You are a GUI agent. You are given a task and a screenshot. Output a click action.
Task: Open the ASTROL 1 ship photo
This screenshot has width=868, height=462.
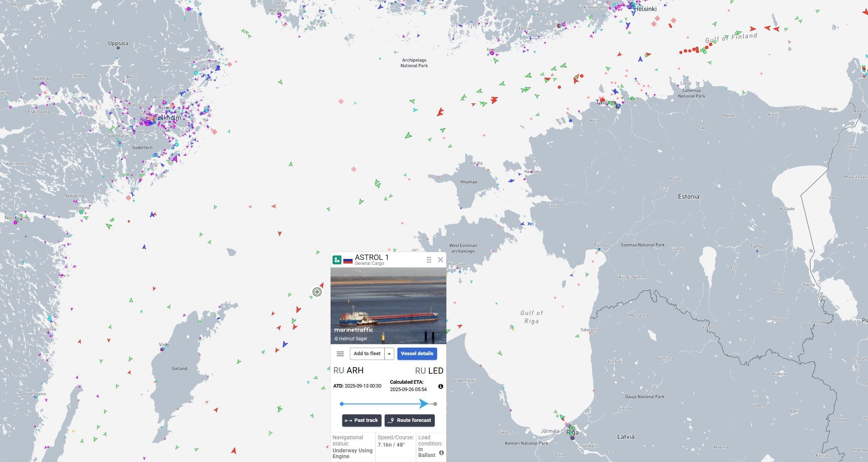(x=388, y=305)
